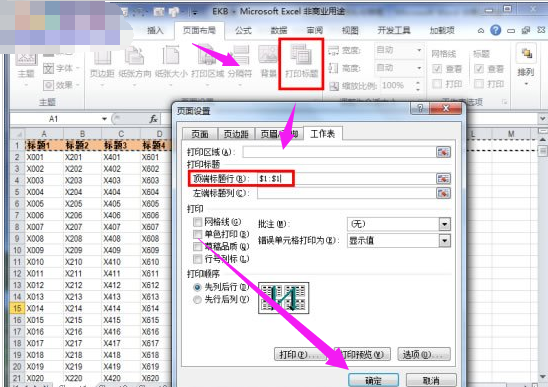
Task: Select row header 15
Action: pyautogui.click(x=17, y=308)
